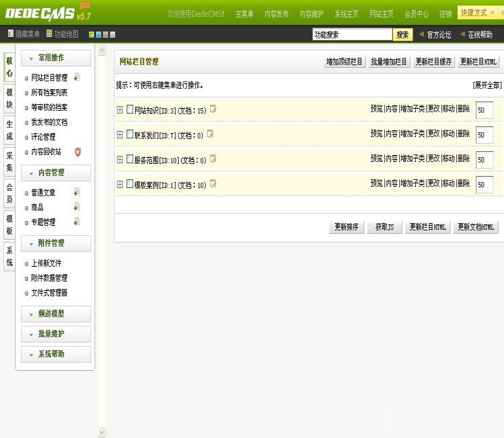
Task: Expand the 服务范围 column tree node
Action: (x=120, y=159)
